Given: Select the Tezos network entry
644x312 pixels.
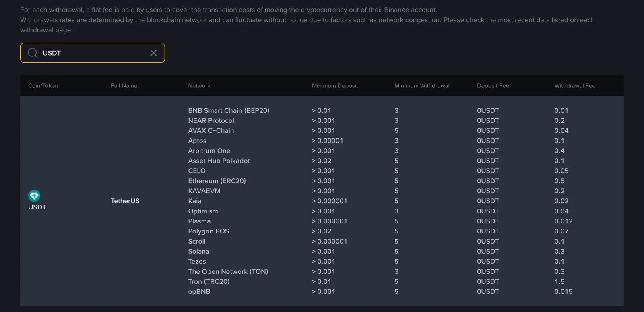Looking at the screenshot, I should (x=197, y=261).
